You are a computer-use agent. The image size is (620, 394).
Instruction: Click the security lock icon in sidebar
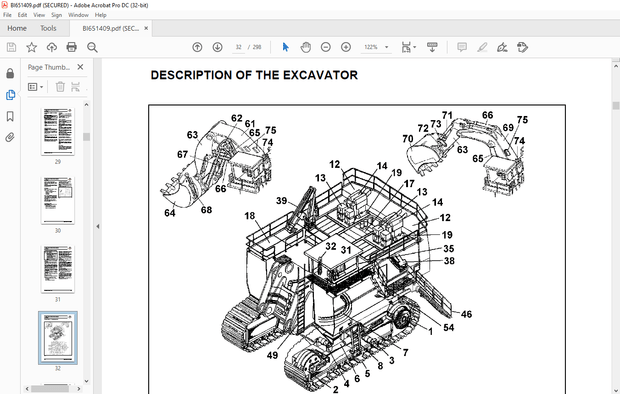click(x=10, y=73)
